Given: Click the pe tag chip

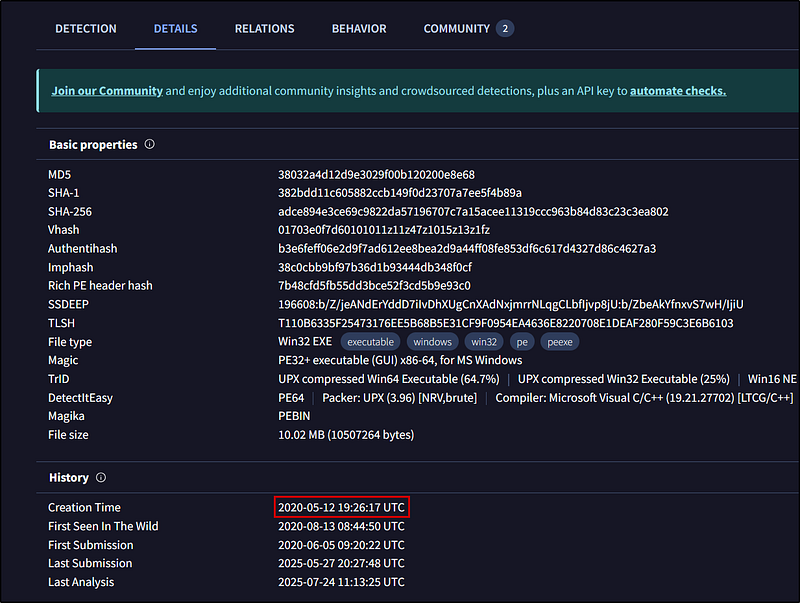Looking at the screenshot, I should (x=524, y=342).
